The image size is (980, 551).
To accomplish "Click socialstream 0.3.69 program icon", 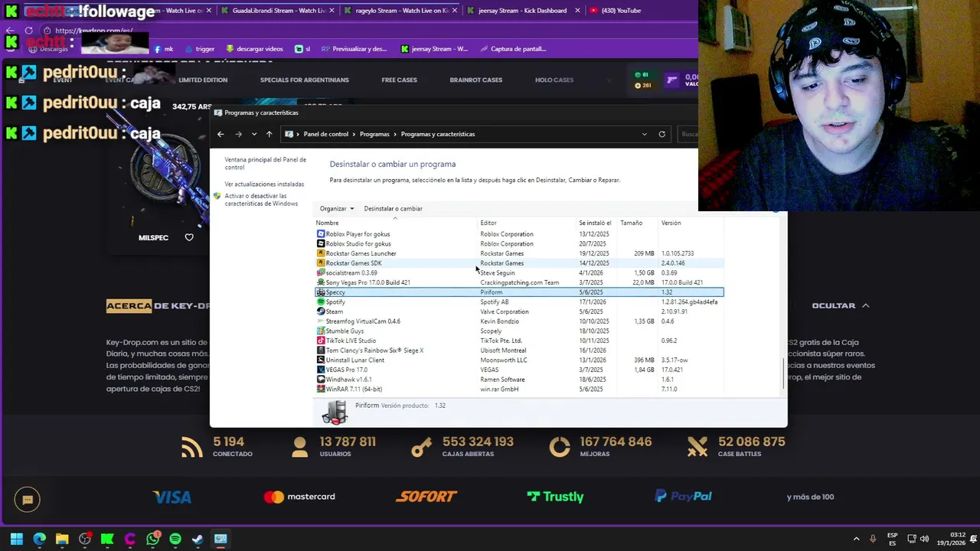I will (x=321, y=272).
